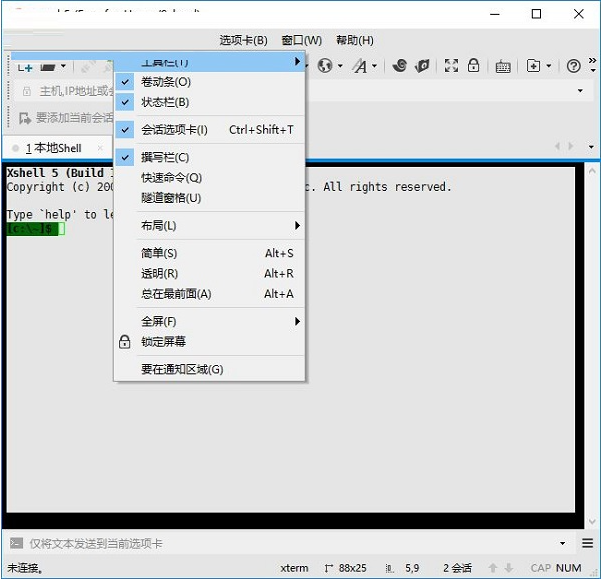Click the New Session icon
This screenshot has height=579, width=601.
tap(25, 67)
